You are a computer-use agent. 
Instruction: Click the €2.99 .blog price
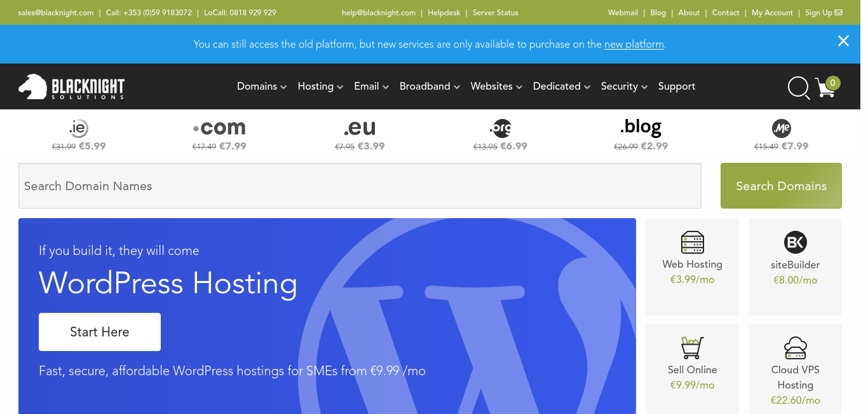pyautogui.click(x=654, y=146)
